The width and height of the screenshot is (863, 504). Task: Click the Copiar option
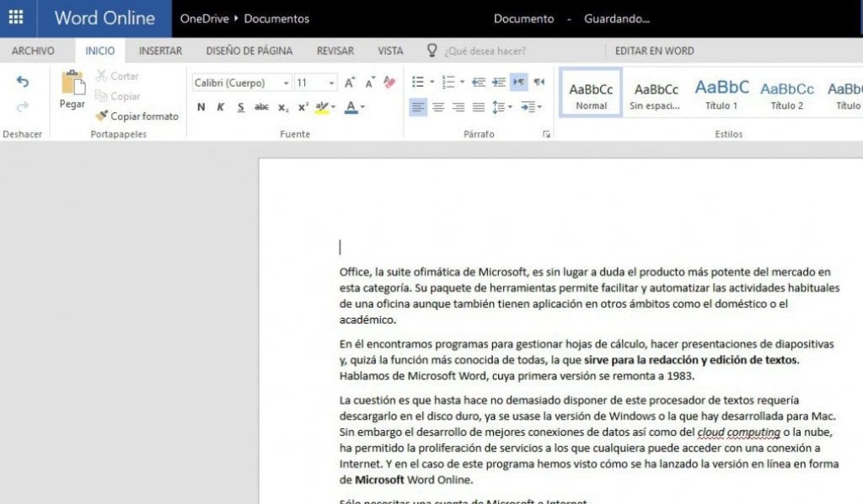point(117,96)
